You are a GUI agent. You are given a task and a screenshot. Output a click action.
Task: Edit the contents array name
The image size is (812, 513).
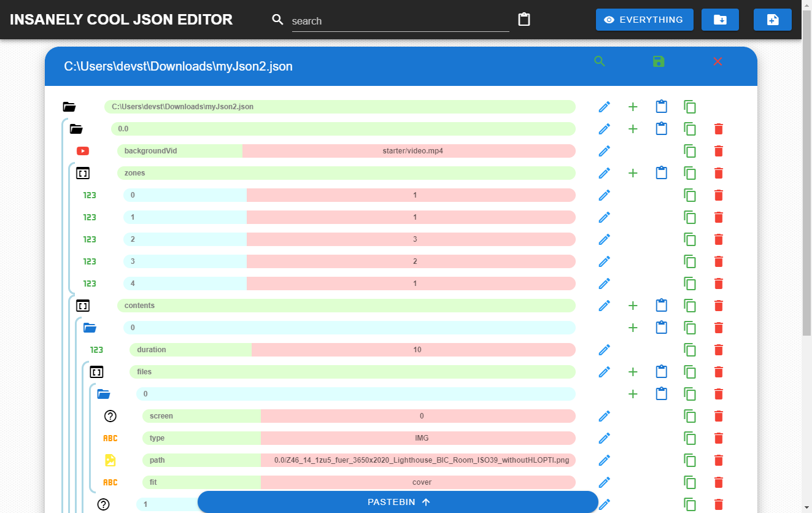[x=605, y=306]
